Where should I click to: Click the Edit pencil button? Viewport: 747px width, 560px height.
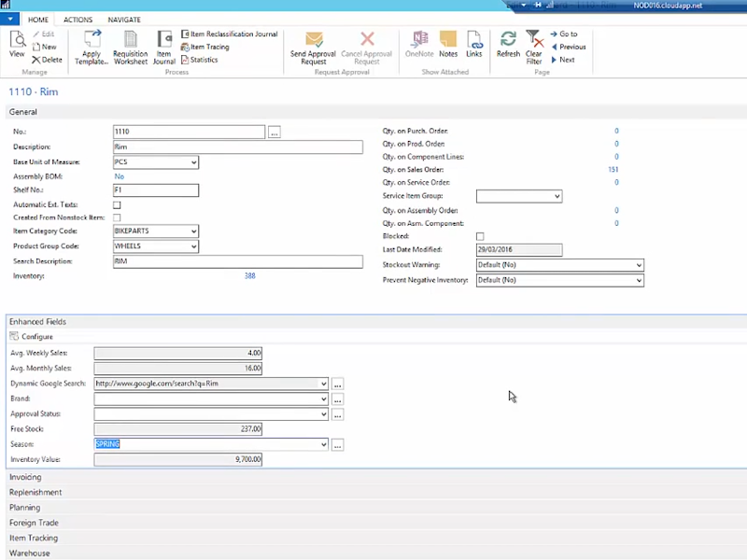coord(43,34)
